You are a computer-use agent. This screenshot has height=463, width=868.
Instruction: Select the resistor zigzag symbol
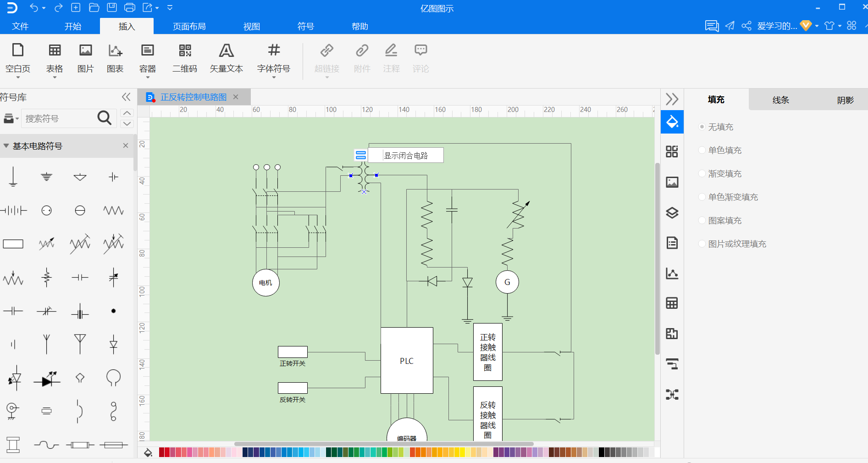tap(113, 210)
